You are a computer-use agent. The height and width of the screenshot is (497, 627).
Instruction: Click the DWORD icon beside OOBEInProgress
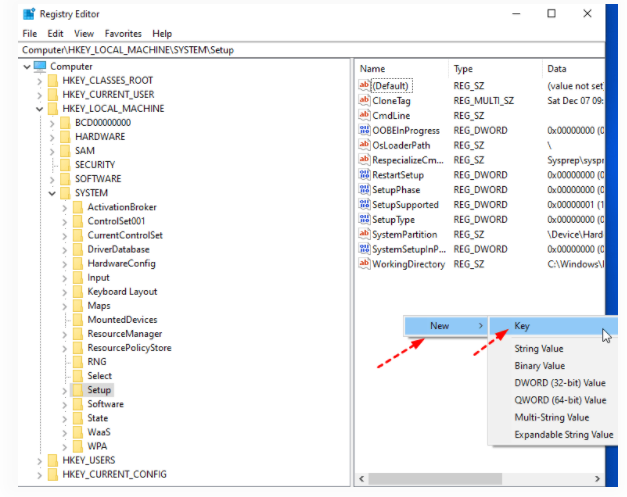[x=364, y=130]
